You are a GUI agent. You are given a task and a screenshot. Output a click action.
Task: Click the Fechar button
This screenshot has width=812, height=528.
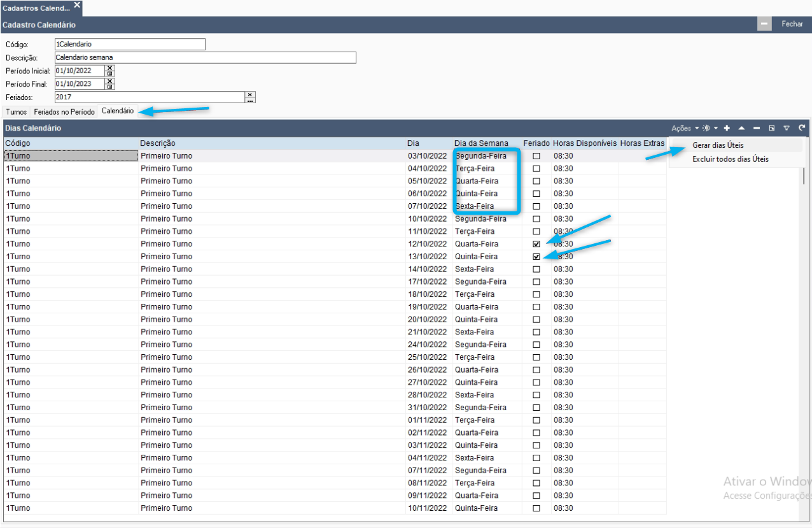point(792,24)
